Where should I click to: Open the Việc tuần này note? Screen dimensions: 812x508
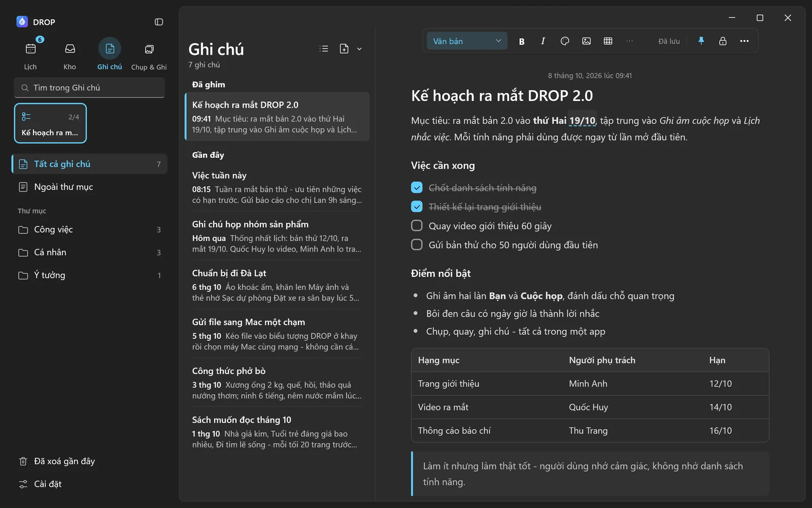277,187
